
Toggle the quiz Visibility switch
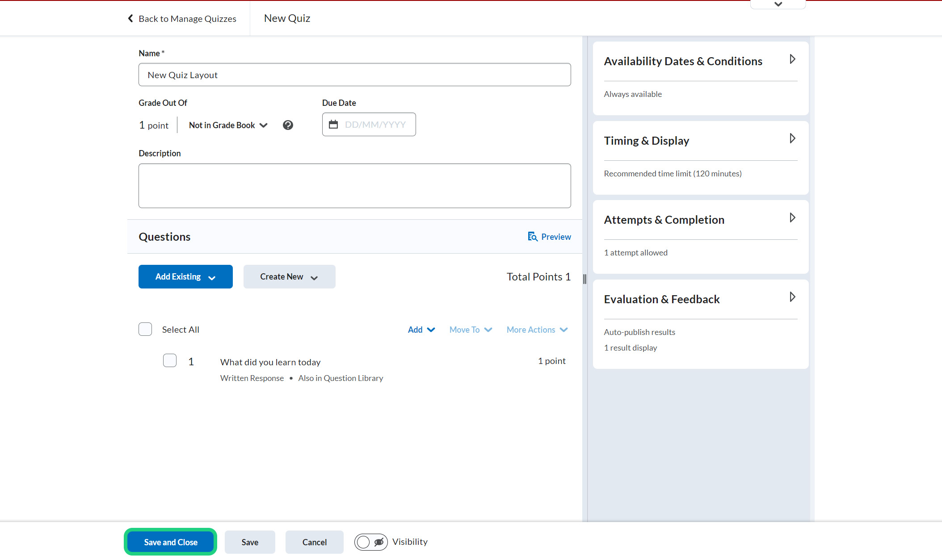[371, 542]
